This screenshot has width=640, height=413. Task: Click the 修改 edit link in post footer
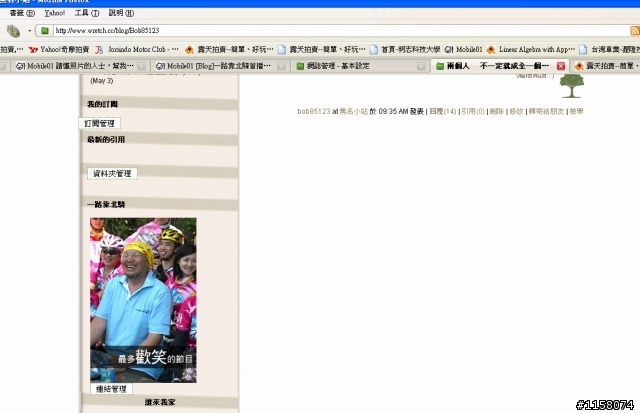(x=516, y=111)
